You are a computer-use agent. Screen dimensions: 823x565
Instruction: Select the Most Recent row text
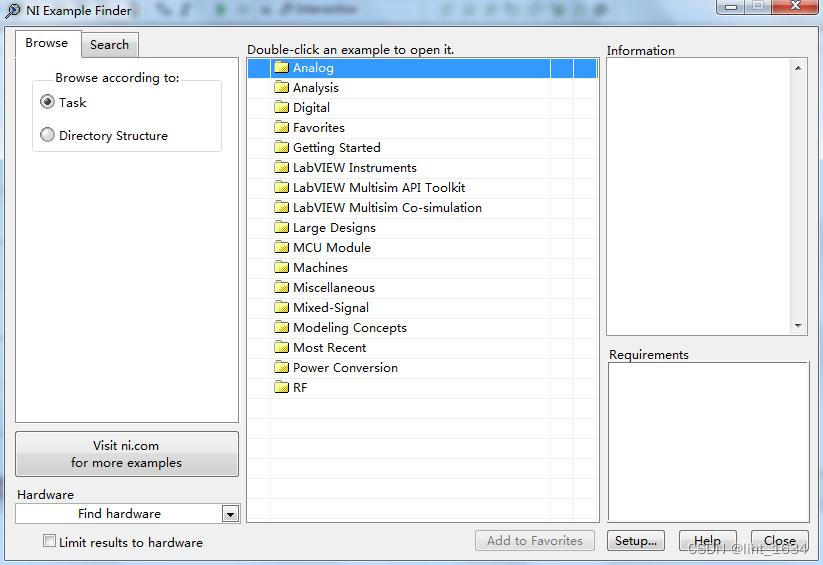(330, 348)
